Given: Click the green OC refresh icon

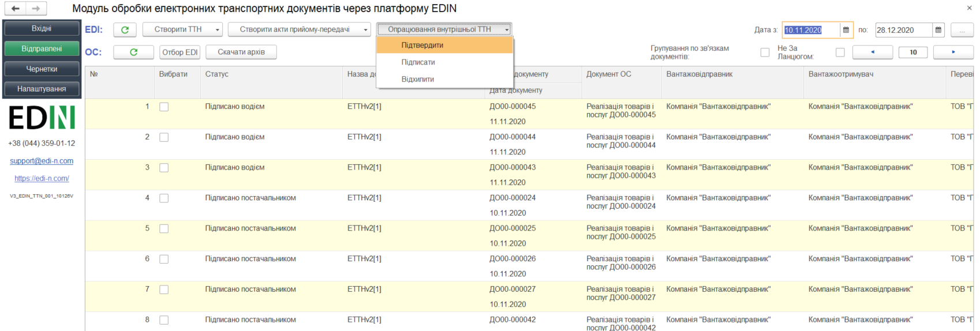Looking at the screenshot, I should 133,52.
